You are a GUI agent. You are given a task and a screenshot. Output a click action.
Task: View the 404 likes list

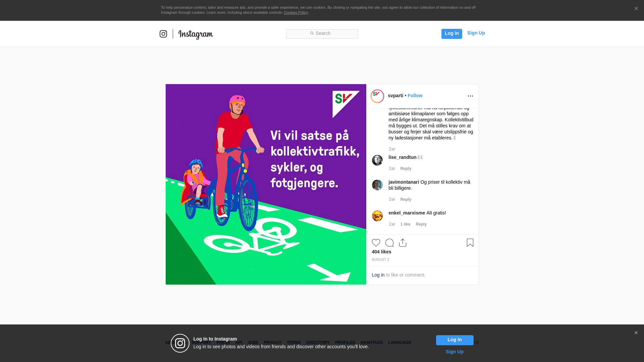pyautogui.click(x=381, y=252)
